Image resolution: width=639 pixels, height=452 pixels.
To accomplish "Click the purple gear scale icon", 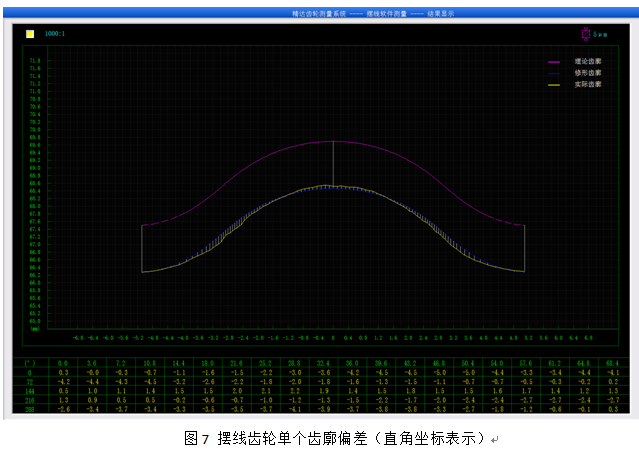I will 585,33.
